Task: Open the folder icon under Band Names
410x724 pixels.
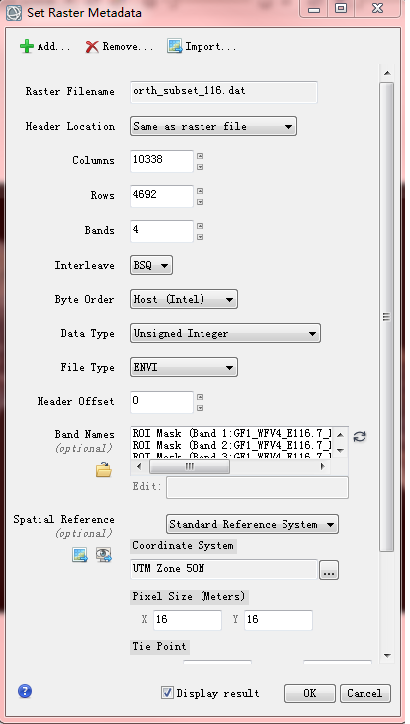Action: [x=103, y=470]
